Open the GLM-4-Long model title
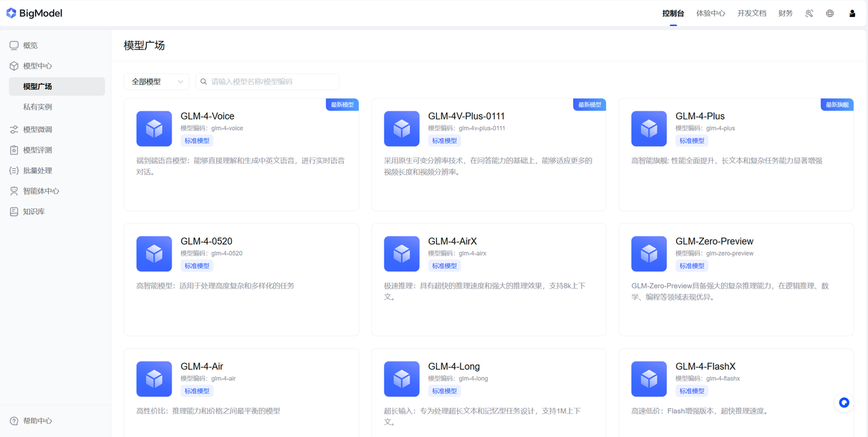868x437 pixels. coord(454,366)
